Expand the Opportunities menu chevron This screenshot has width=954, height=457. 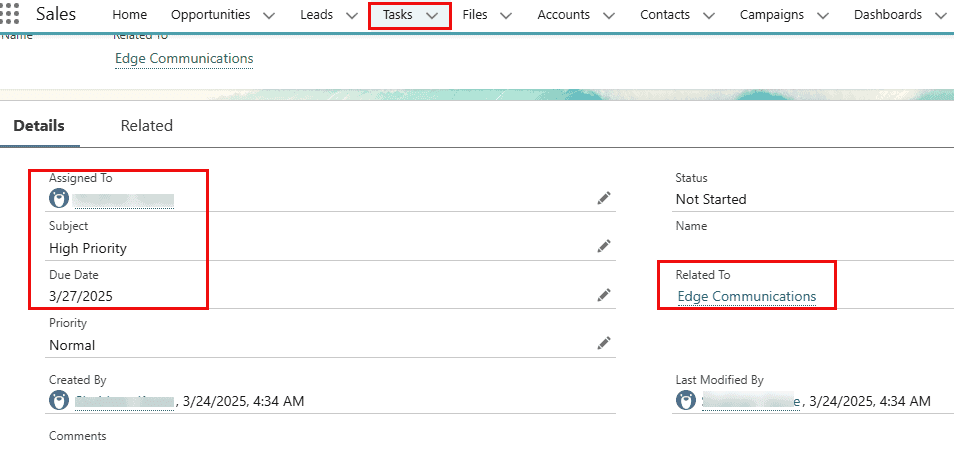(x=270, y=16)
